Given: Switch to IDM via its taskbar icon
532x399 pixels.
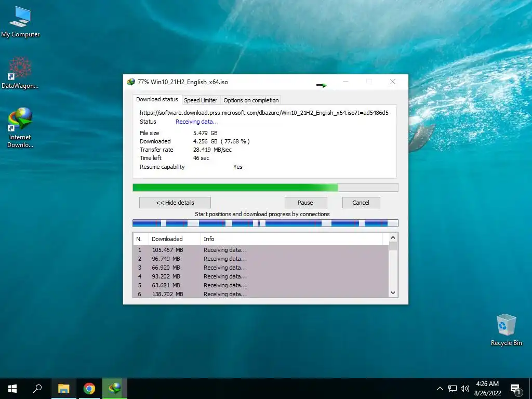Looking at the screenshot, I should coord(115,389).
